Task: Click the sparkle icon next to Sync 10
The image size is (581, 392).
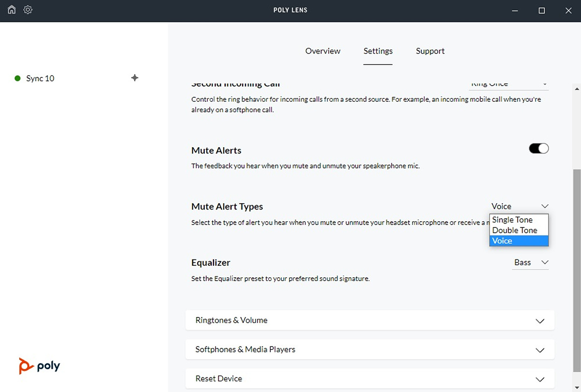Action: (x=135, y=78)
